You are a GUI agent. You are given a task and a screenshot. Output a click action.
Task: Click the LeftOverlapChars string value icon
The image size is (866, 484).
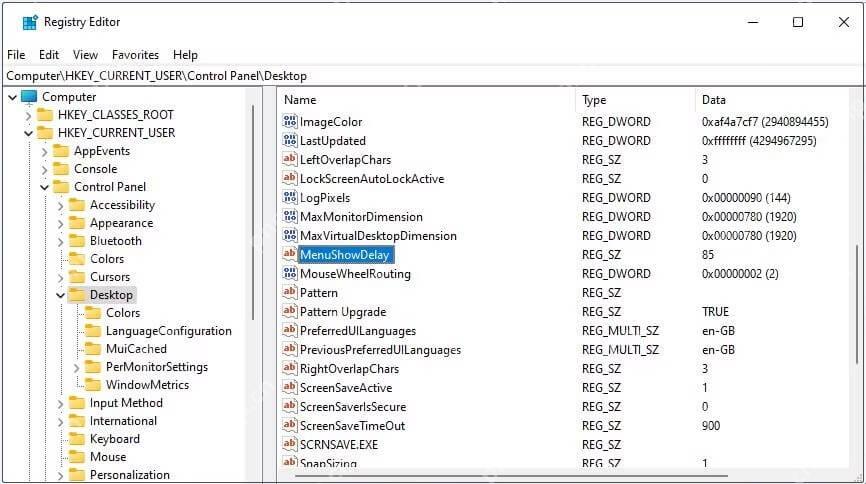pos(290,159)
